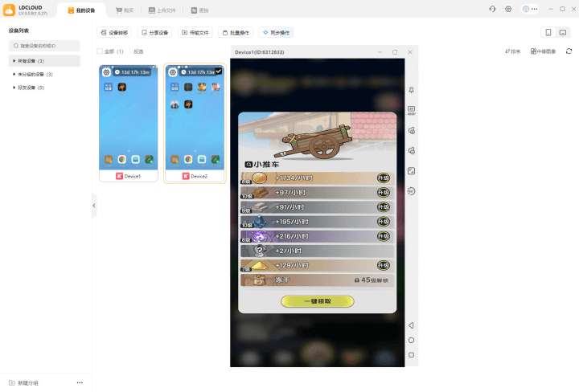Open the 中等图像 thumbnail size dropdown
The width and height of the screenshot is (579, 392).
(543, 51)
